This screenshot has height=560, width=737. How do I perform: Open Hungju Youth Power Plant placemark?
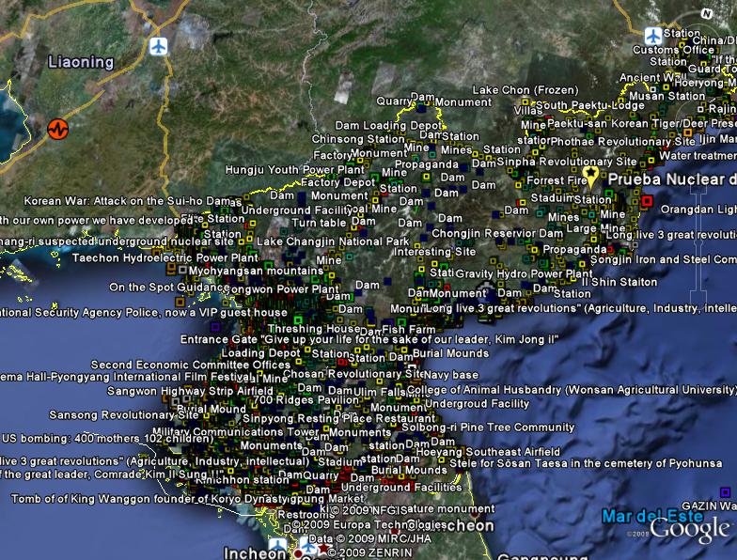[x=280, y=170]
